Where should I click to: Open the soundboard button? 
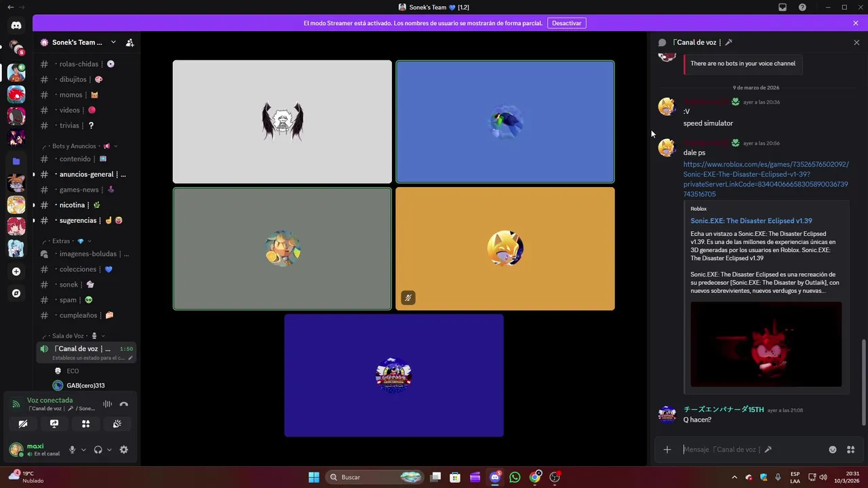117,424
